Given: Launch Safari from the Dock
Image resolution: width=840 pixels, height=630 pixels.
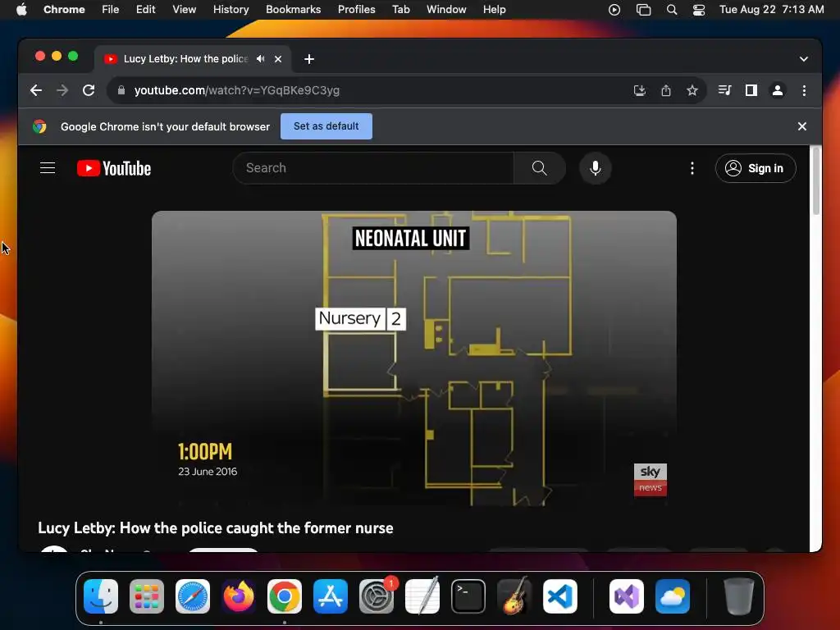Looking at the screenshot, I should [193, 596].
